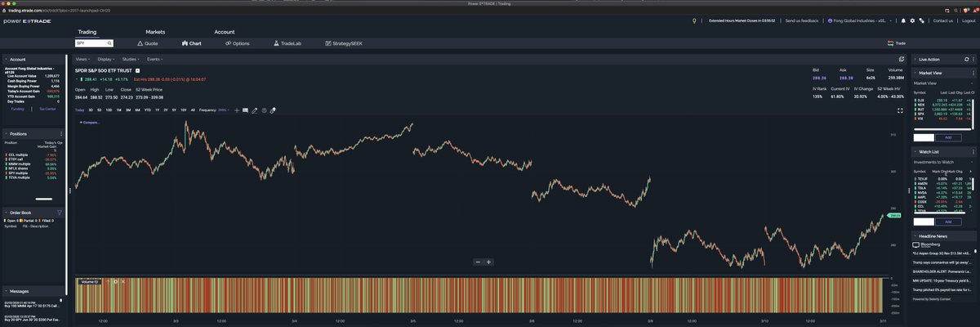This screenshot has height=327, width=980.
Task: Open the Display dropdown
Action: 106,60
